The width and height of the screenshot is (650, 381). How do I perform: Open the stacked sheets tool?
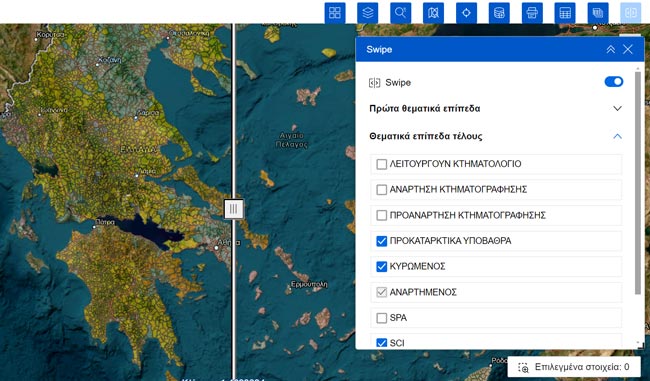tap(598, 12)
